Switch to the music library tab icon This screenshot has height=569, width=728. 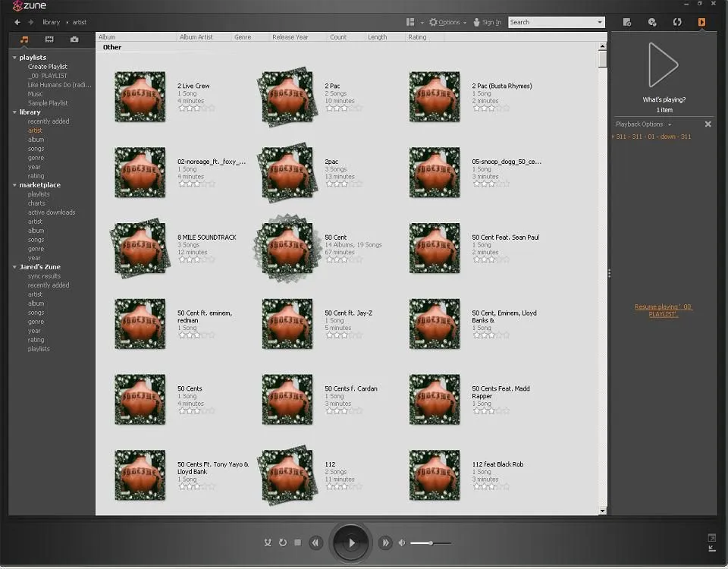tap(24, 39)
